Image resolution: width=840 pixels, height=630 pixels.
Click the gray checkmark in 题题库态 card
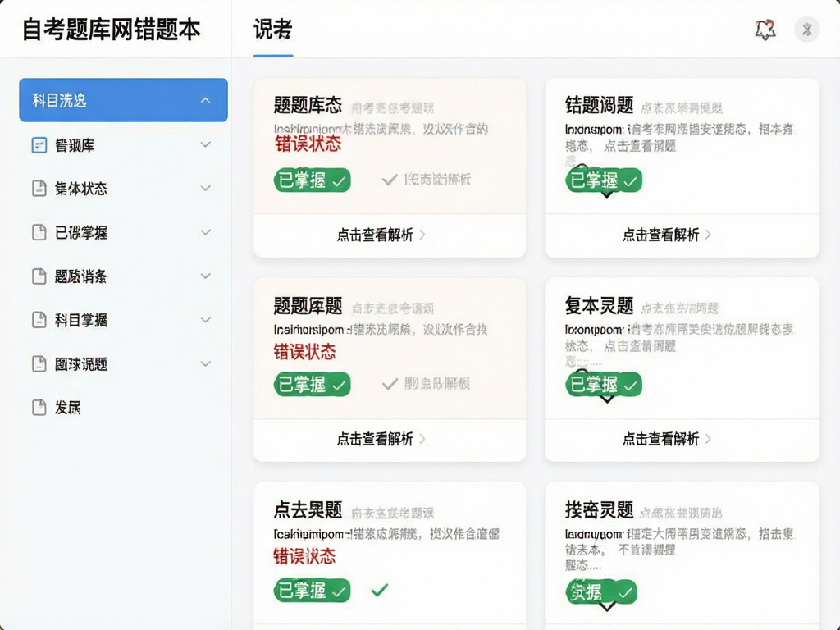[x=390, y=180]
